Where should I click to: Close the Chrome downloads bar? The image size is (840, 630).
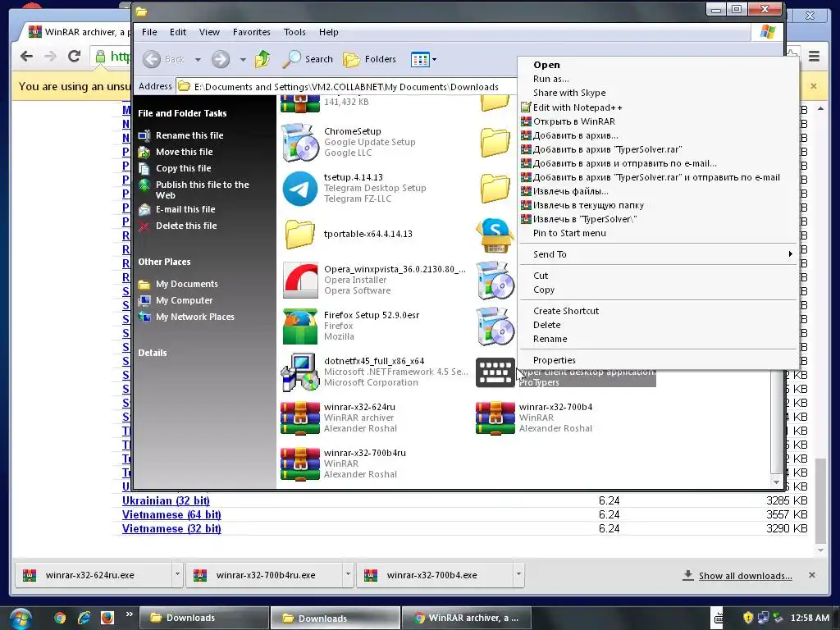tap(811, 575)
